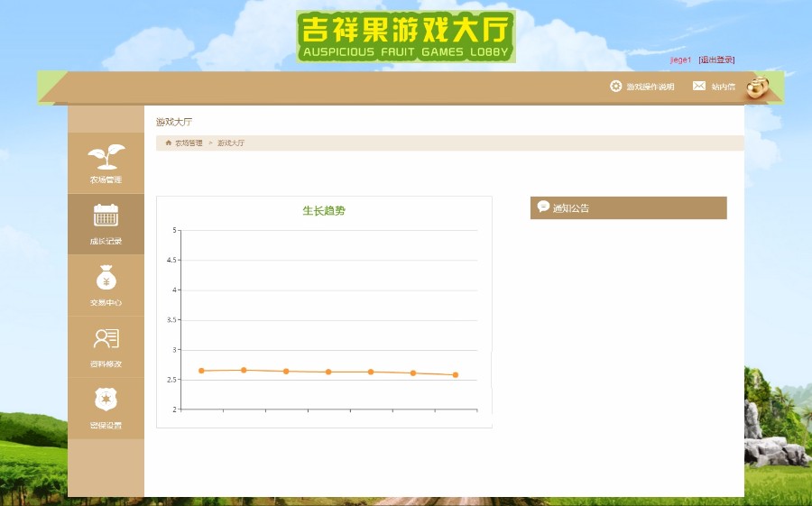
Task: Open the 成长记录 calendar icon
Action: coord(106,216)
